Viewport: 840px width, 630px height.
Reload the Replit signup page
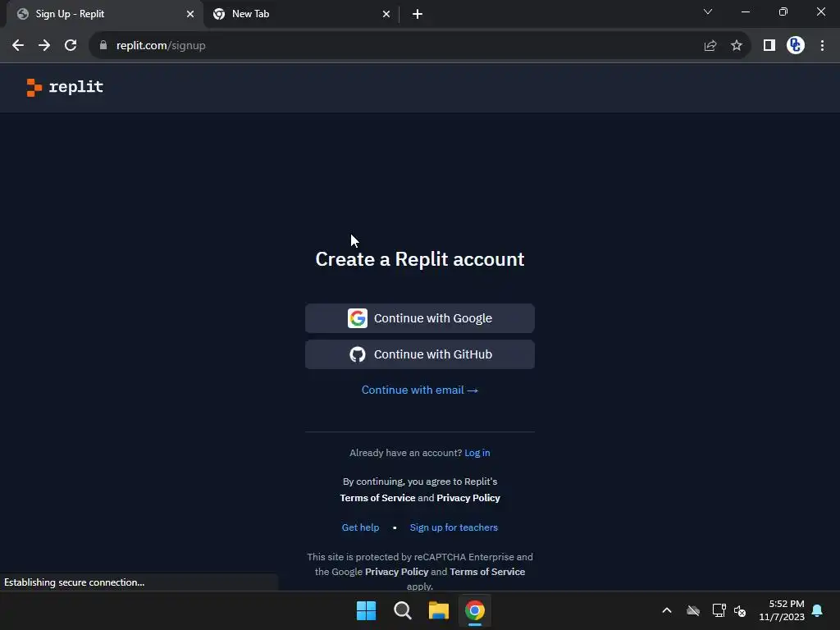(71, 46)
